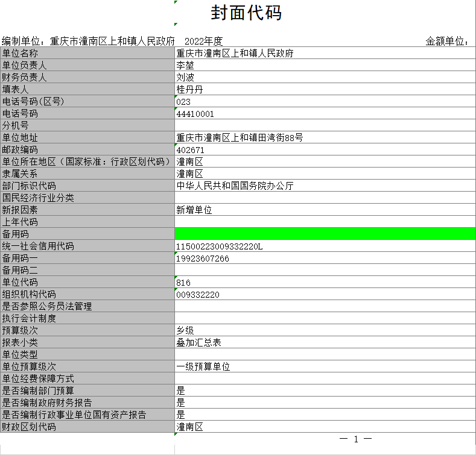This screenshot has width=476, height=455.
Task: Click 是 in the 是否编制部门预算 row
Action: (x=325, y=391)
